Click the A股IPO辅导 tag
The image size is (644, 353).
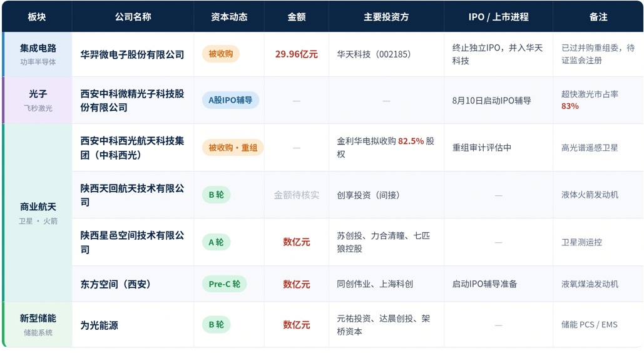230,100
